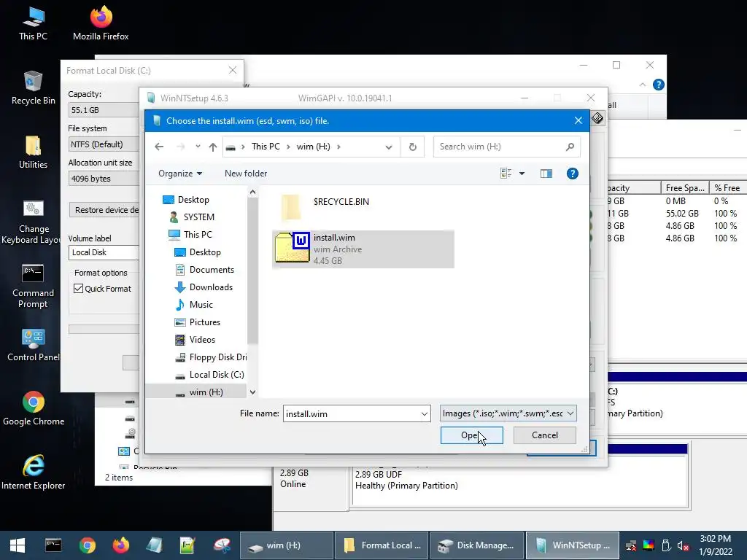Click the taskbar volume muted icon
Screen dimensions: 747x560
tap(683, 545)
